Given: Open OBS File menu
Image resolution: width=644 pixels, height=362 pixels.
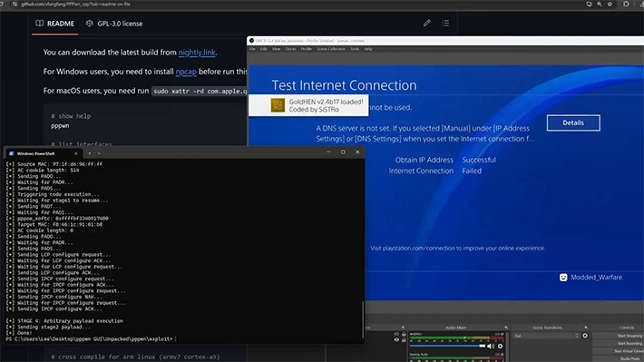Looking at the screenshot, I should [252, 49].
